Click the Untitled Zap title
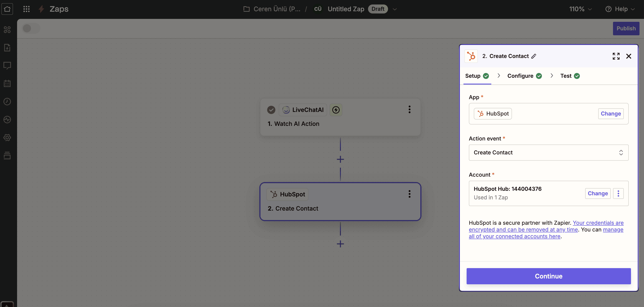 (346, 9)
